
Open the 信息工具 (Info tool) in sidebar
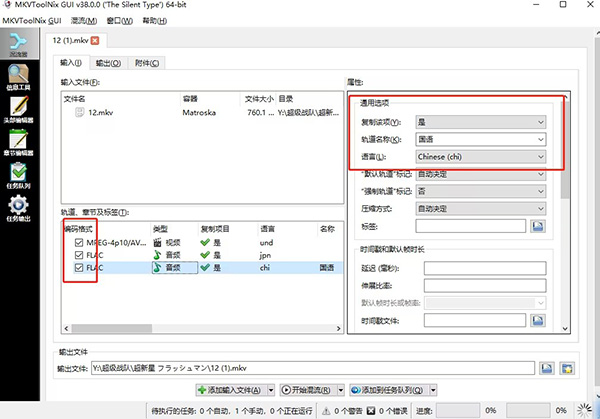(17, 78)
